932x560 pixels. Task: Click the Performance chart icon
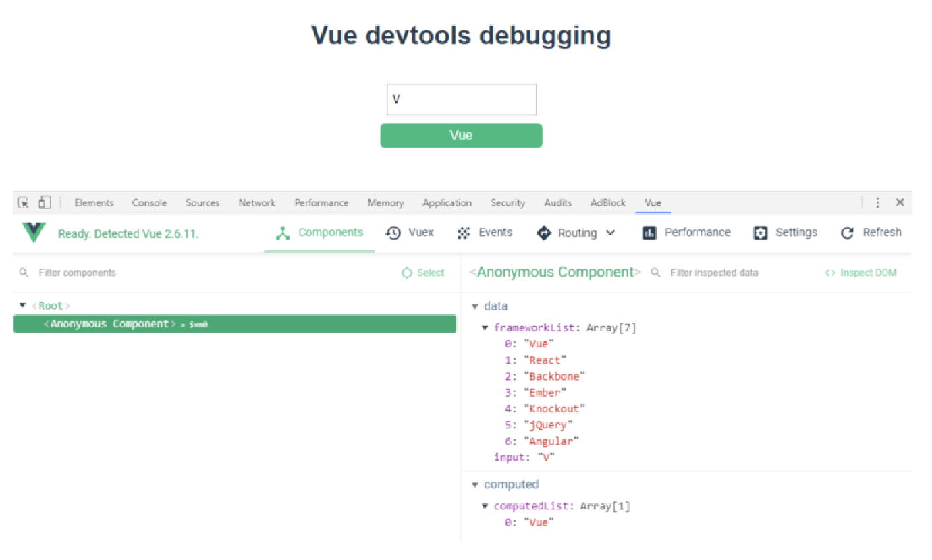coord(649,233)
